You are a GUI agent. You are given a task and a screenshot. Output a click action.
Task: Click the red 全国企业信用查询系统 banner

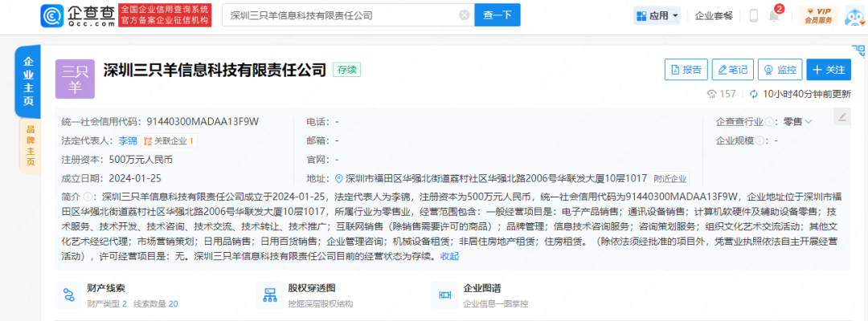(x=165, y=15)
